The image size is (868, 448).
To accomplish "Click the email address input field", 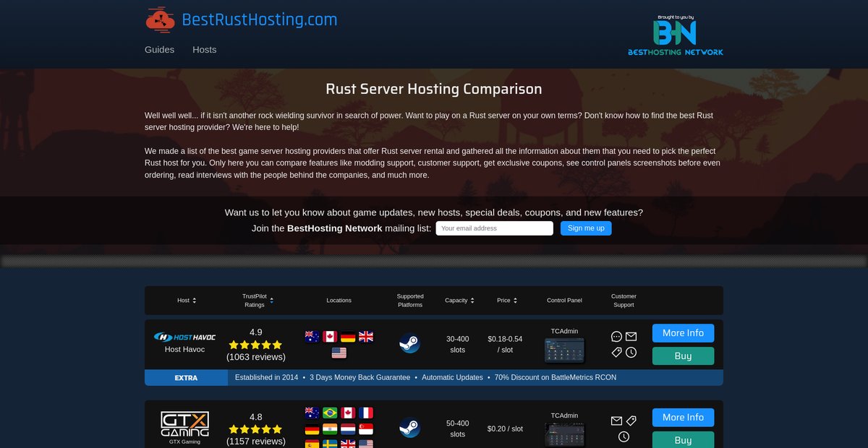I will [494, 228].
